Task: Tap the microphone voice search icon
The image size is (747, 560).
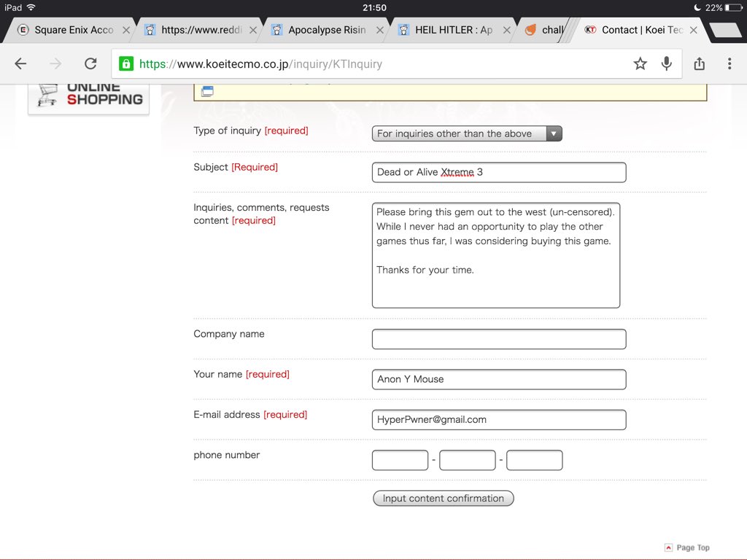Action: pyautogui.click(x=667, y=64)
